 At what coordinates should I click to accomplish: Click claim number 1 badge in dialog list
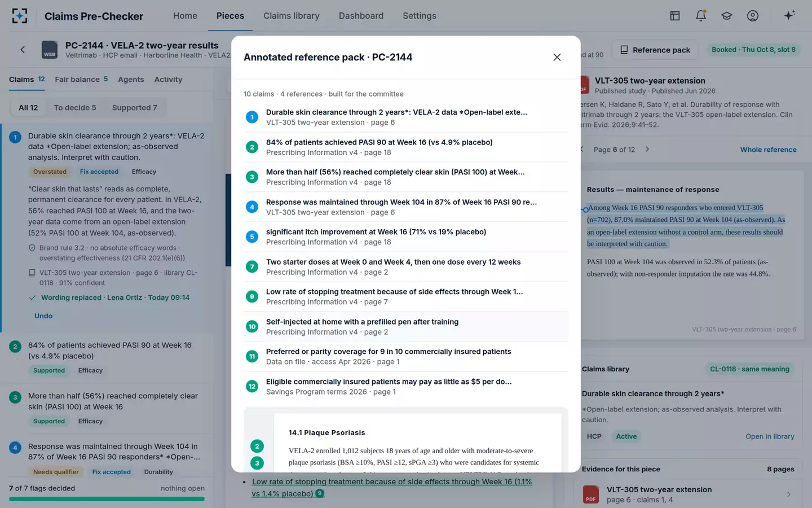click(252, 117)
